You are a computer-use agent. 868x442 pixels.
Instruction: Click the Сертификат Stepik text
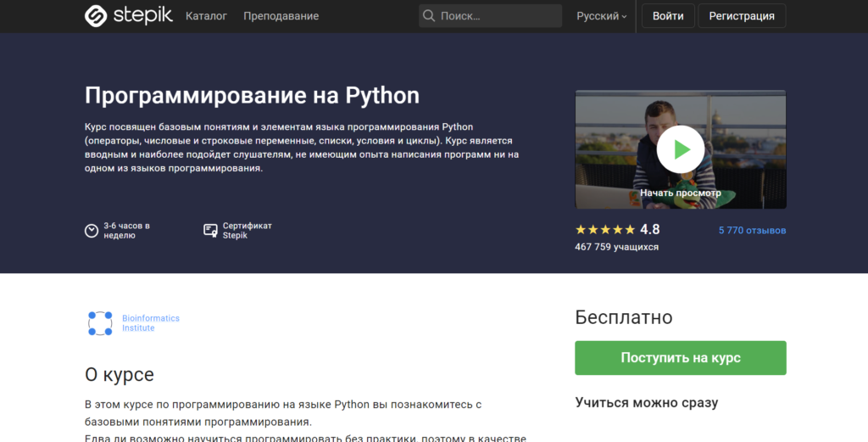247,231
